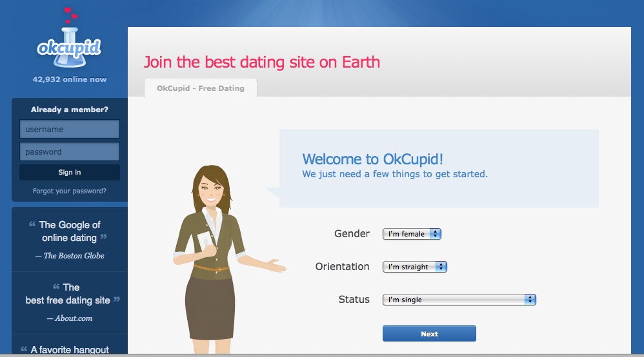Click 'We just need a few things' text
This screenshot has width=644, height=357.
click(x=395, y=174)
